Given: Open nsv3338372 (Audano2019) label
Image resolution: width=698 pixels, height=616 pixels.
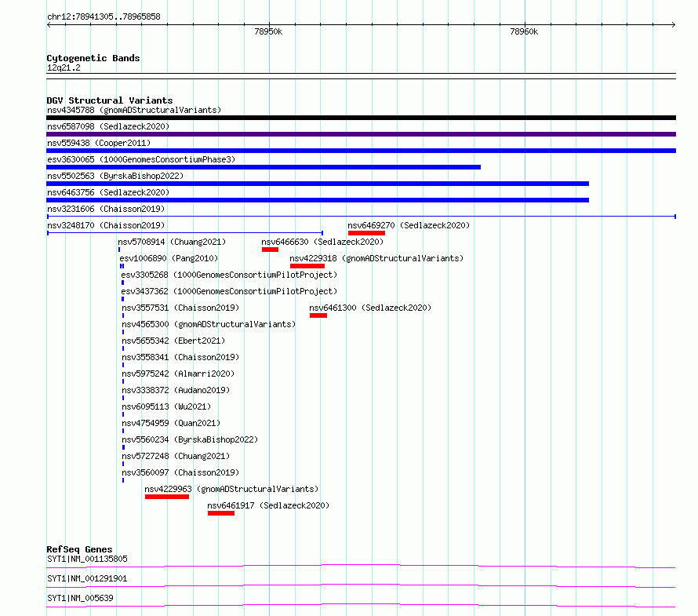Looking at the screenshot, I should 176,390.
